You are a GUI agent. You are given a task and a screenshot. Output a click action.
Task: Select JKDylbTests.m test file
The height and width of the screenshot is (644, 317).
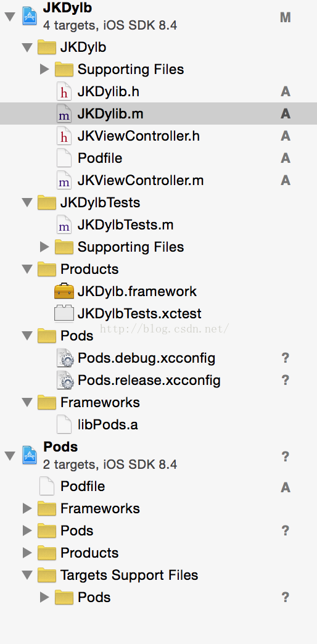125,225
